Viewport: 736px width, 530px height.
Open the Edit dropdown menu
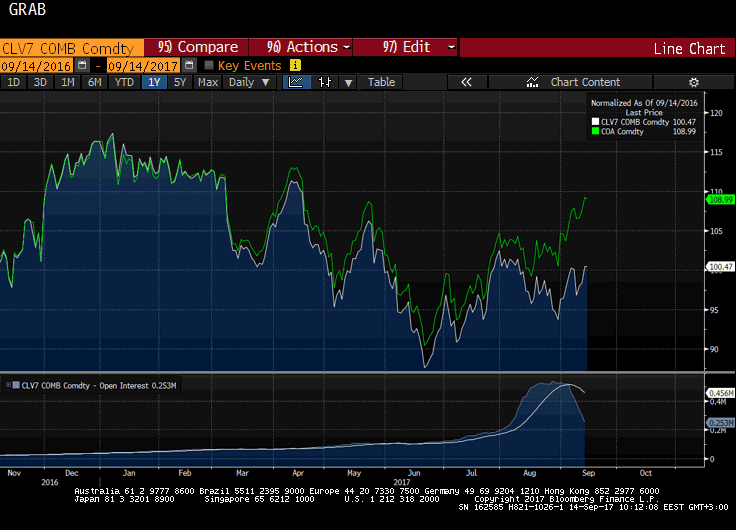(x=420, y=47)
